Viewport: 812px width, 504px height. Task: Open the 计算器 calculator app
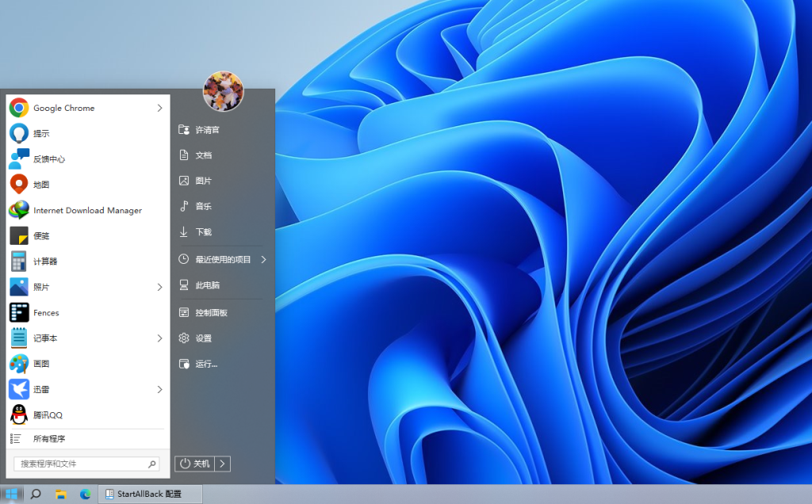45,261
